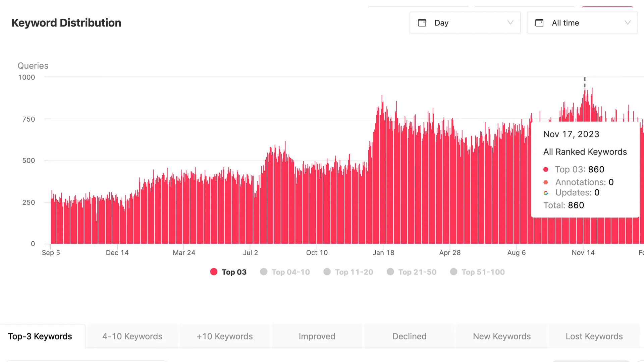This screenshot has height=362, width=644.
Task: Click the dashed peak marker on Nov 17
Action: coord(585,82)
